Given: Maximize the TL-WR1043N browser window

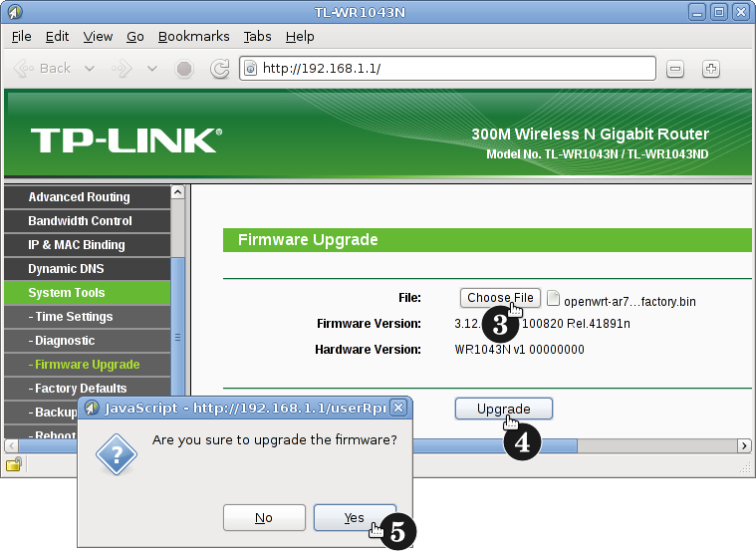Looking at the screenshot, I should point(719,12).
